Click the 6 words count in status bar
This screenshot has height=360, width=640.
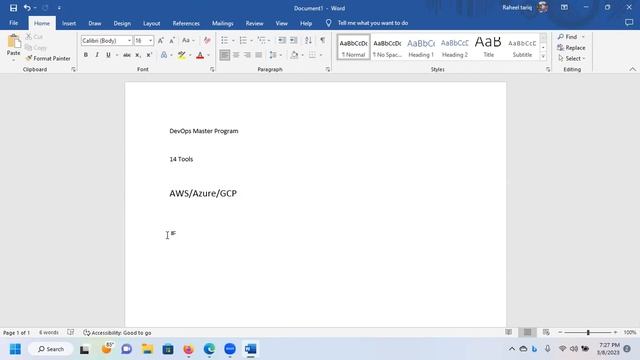(49, 333)
